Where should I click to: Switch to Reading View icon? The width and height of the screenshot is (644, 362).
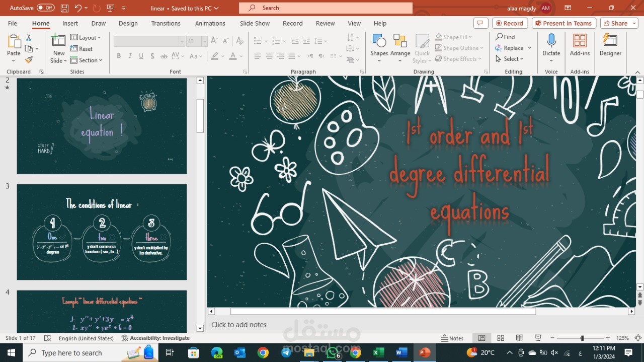tap(519, 338)
